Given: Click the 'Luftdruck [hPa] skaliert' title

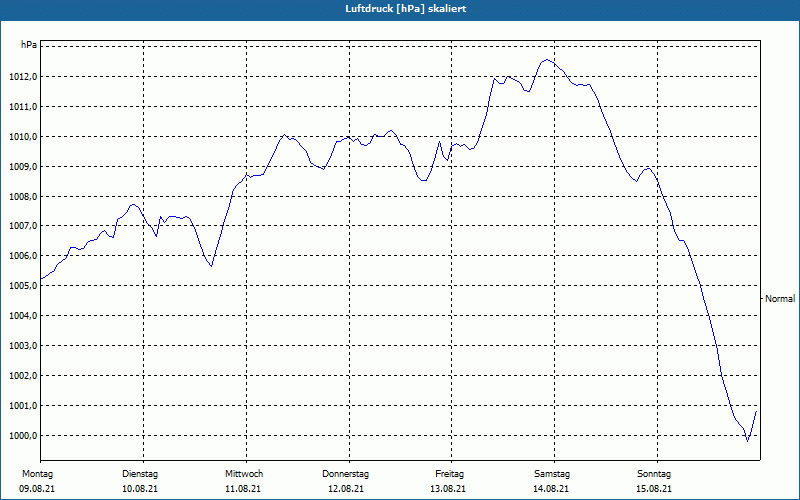Looking at the screenshot, I should pos(406,9).
